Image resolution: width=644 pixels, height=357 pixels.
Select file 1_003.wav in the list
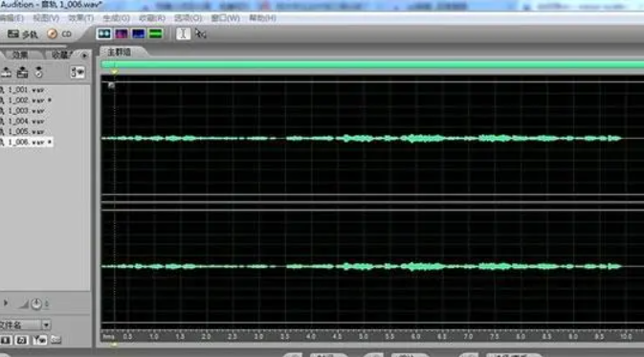26,111
